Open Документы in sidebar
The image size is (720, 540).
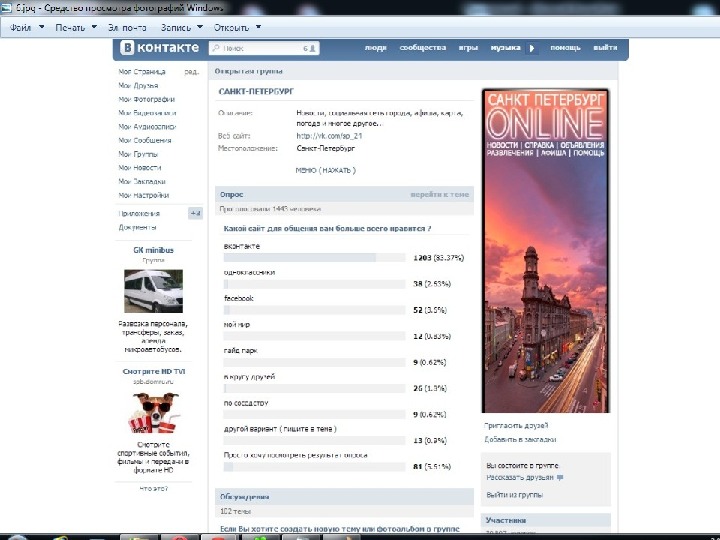point(137,228)
